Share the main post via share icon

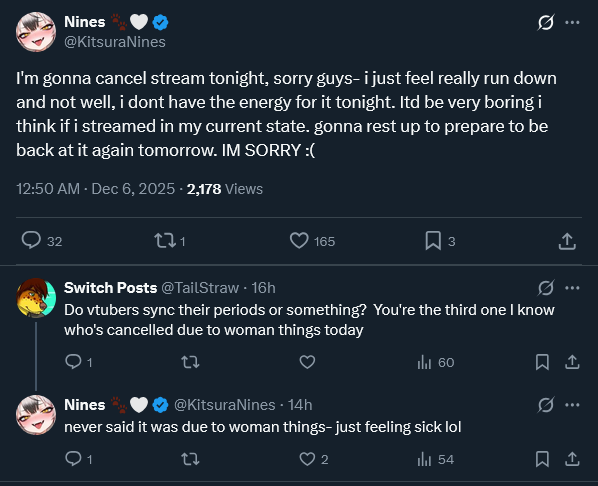pos(567,241)
